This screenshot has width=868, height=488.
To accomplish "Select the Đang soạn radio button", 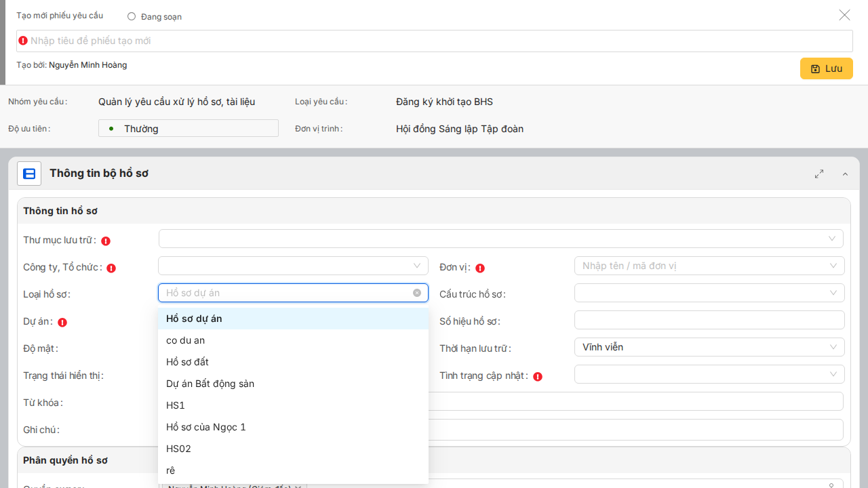I will pos(132,16).
